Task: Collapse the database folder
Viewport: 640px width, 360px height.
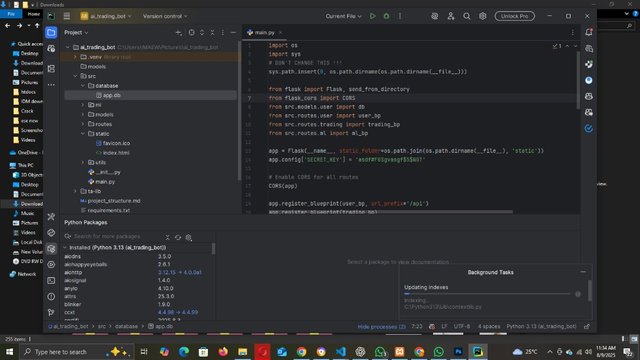Action: click(83, 86)
